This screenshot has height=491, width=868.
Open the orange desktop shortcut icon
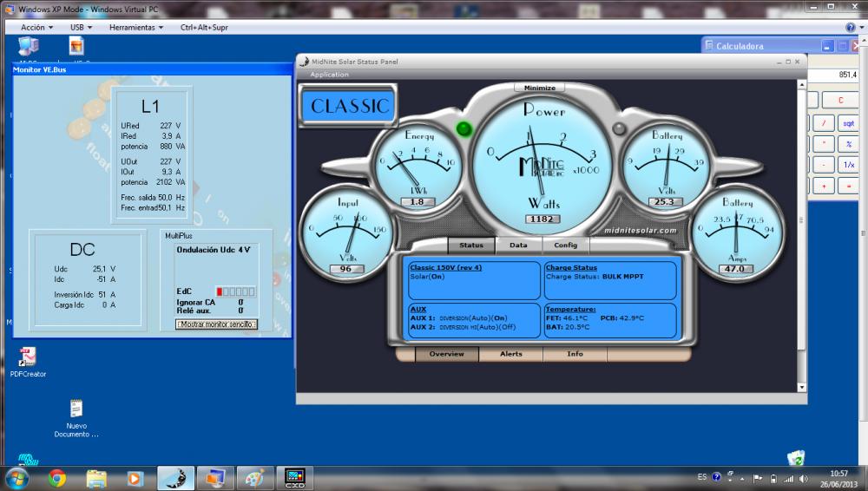76,45
